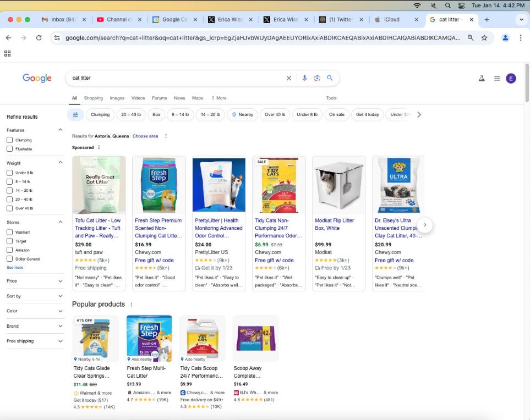Open options dots next to Choose area
This screenshot has width=530, height=420.
[166, 136]
